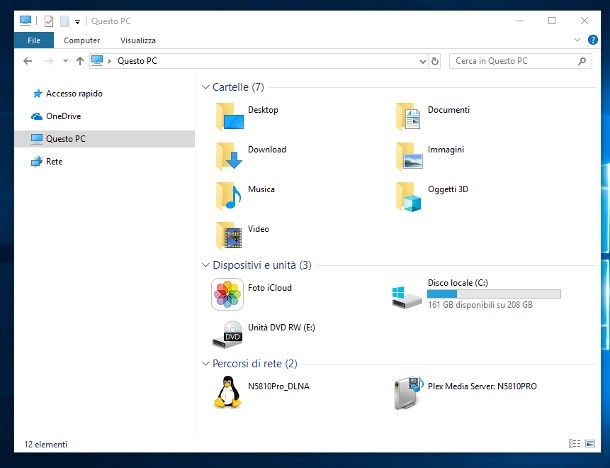Viewport: 610px width, 468px height.
Task: Select Questo PC in navigation pane
Action: click(104, 139)
